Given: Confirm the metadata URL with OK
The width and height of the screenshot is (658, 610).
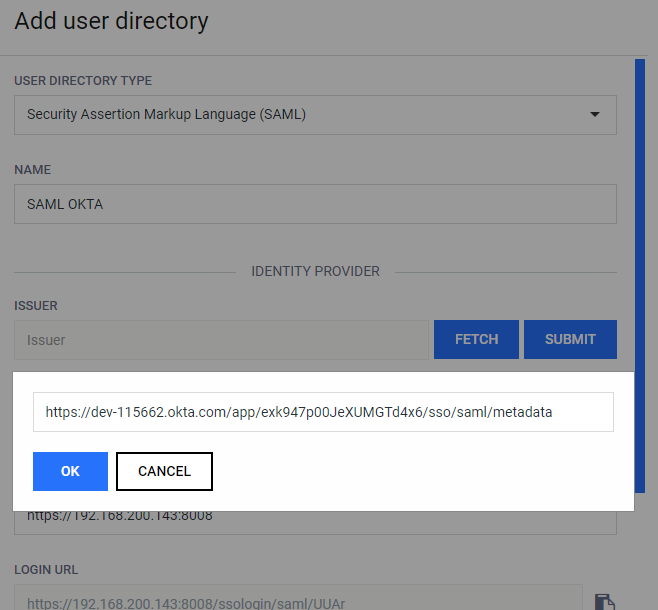Looking at the screenshot, I should click(70, 471).
